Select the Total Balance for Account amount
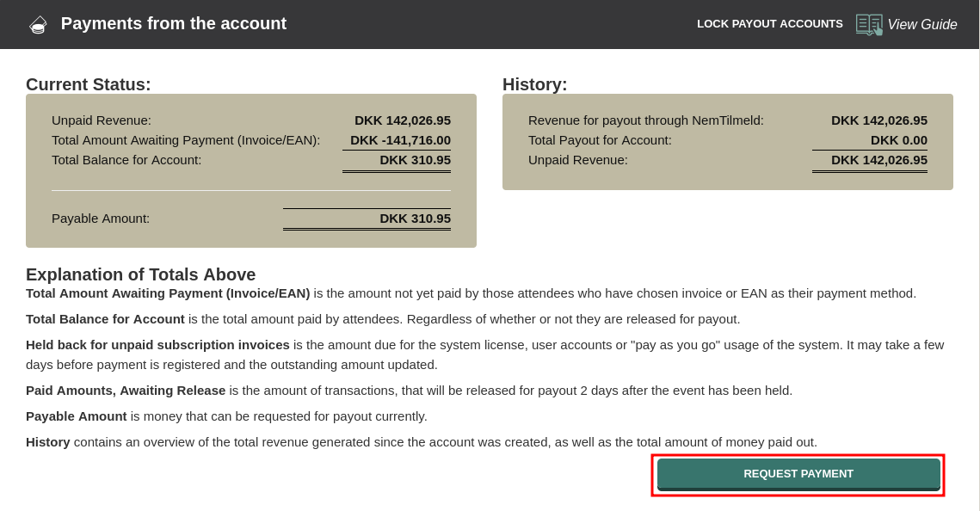The width and height of the screenshot is (980, 511). (415, 160)
